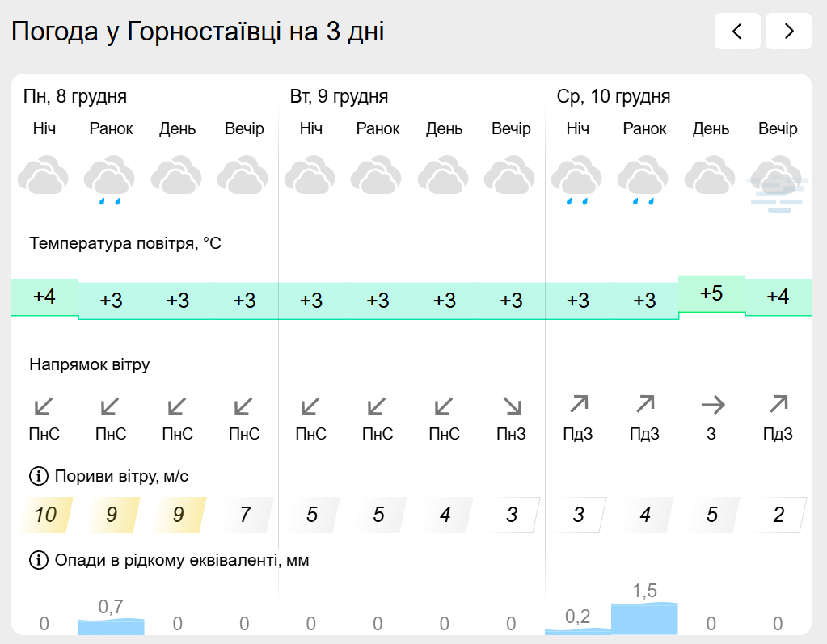Click Wednesday evening's foggy cloud icon
Viewport: 827px width, 644px height.
point(778,183)
